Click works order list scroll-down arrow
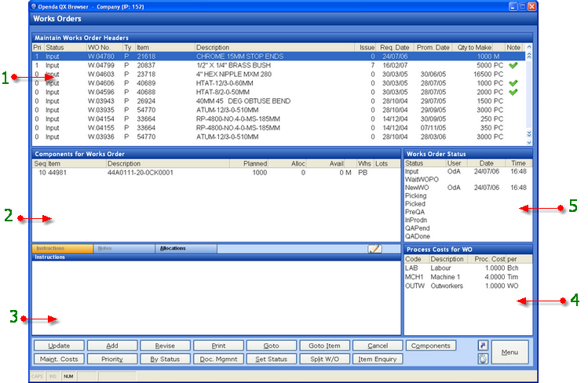This screenshot has width=588, height=383. [x=529, y=142]
